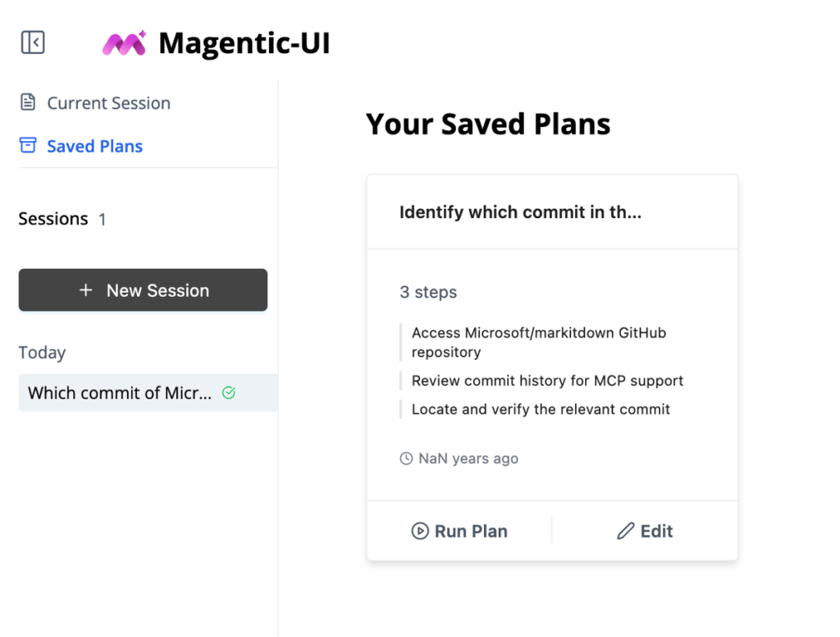The height and width of the screenshot is (637, 840).
Task: Click the plus icon on New Session
Action: (84, 289)
